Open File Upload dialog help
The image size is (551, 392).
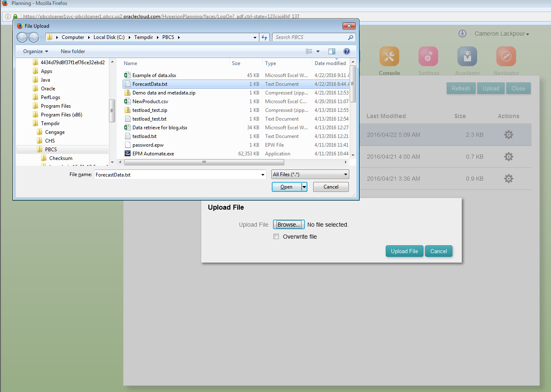click(x=347, y=51)
